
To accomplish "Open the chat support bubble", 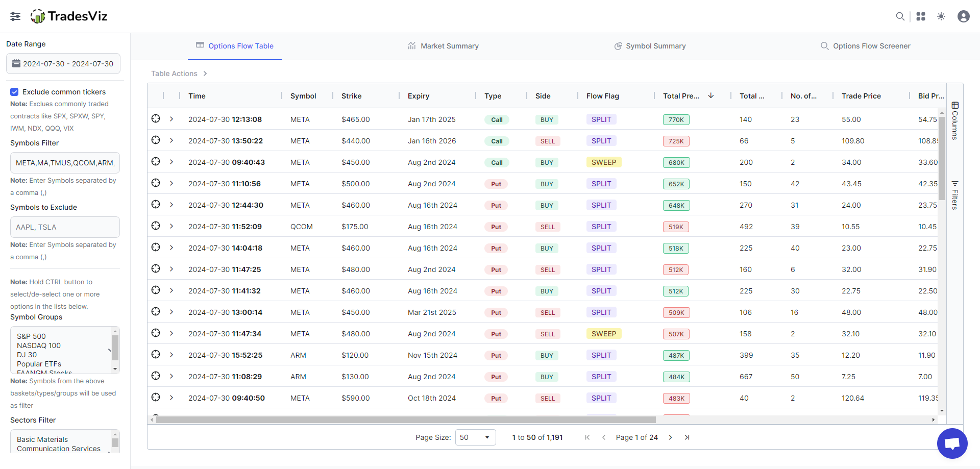I will tap(952, 443).
